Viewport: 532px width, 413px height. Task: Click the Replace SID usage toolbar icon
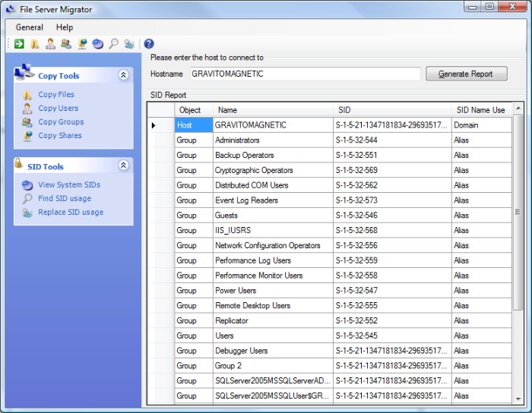(129, 44)
